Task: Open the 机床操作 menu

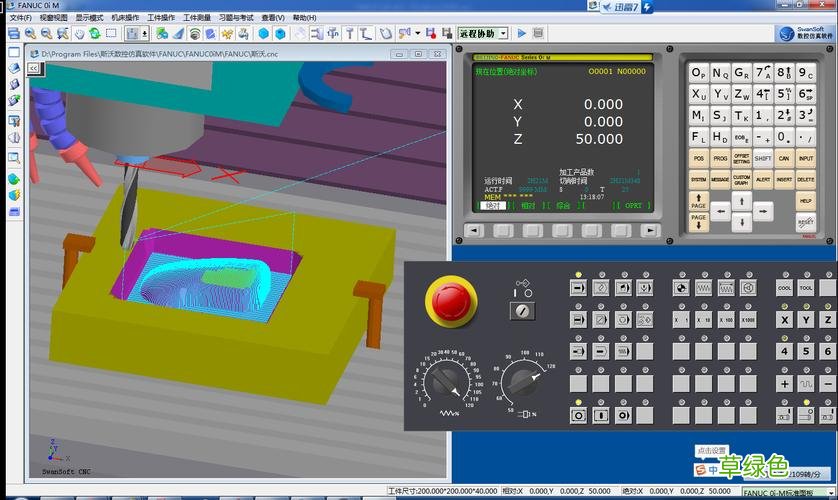Action: (x=125, y=18)
